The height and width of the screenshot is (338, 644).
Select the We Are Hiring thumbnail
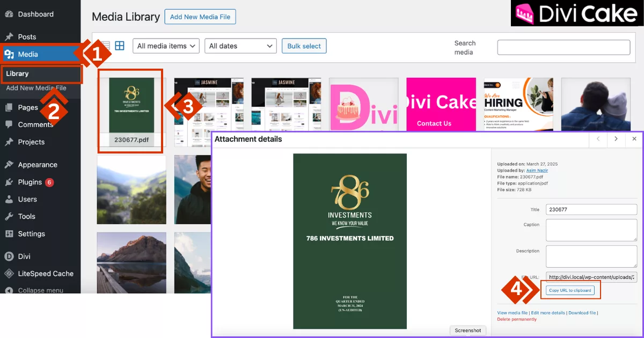coord(518,104)
